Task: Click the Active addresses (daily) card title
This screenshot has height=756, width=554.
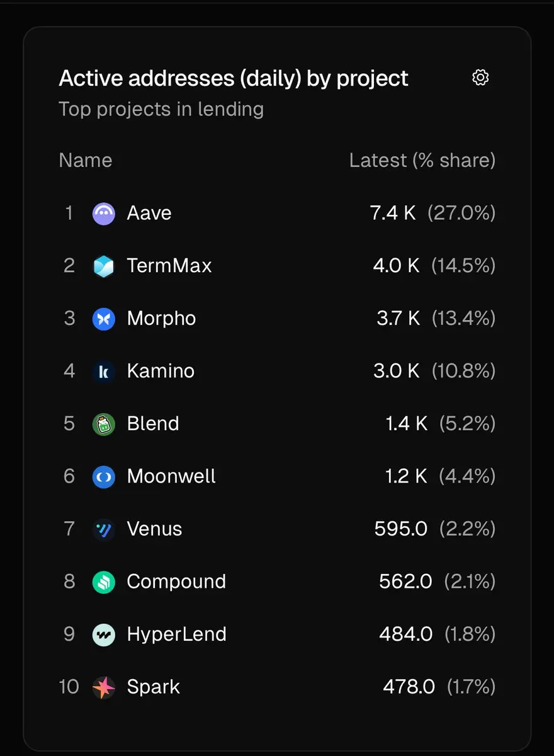Action: coord(234,79)
